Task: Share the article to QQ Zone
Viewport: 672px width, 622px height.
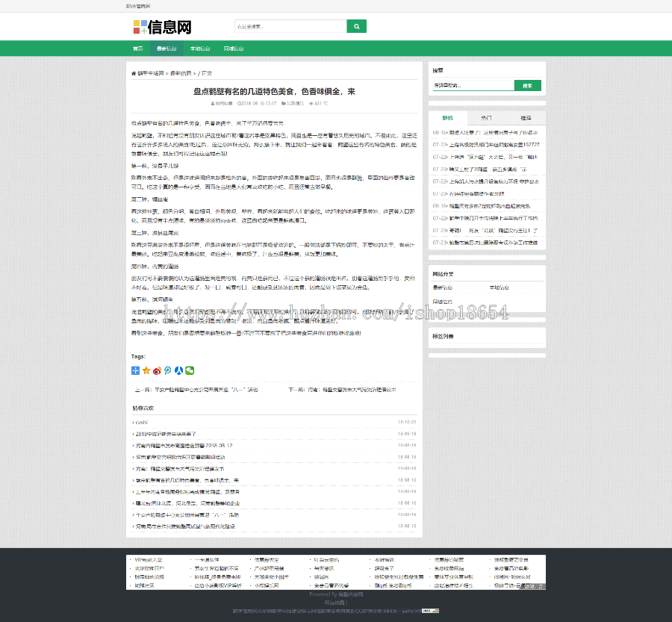Action: click(x=169, y=370)
